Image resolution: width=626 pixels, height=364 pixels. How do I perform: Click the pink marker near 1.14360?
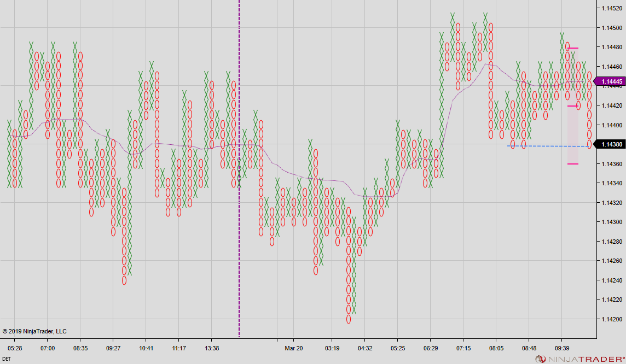(x=573, y=165)
